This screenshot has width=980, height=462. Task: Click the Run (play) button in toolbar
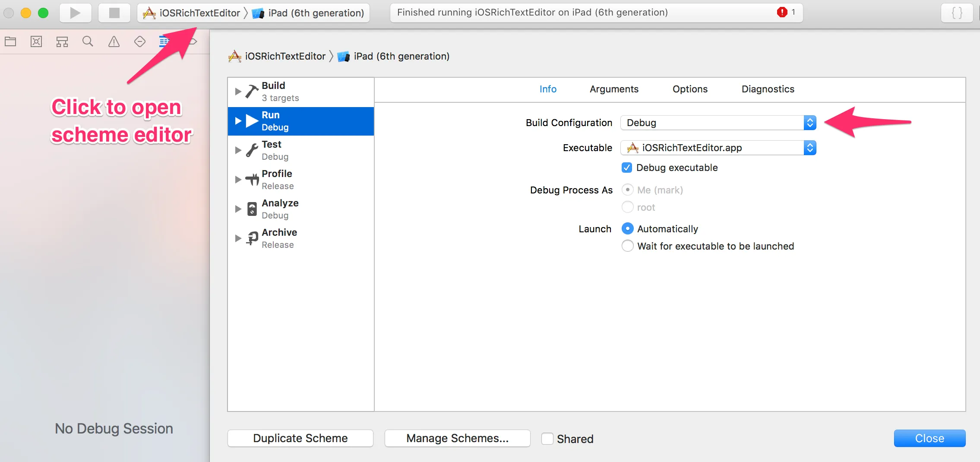(x=75, y=13)
